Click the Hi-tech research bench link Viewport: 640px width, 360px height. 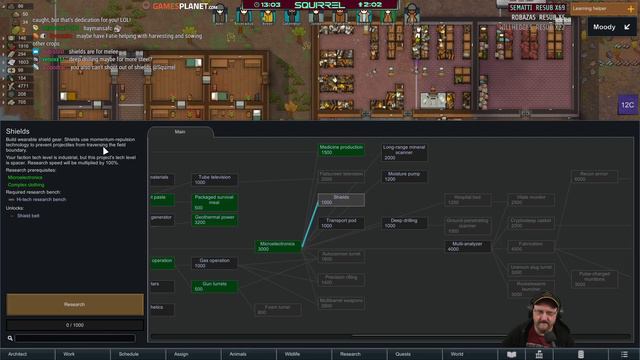click(41, 199)
